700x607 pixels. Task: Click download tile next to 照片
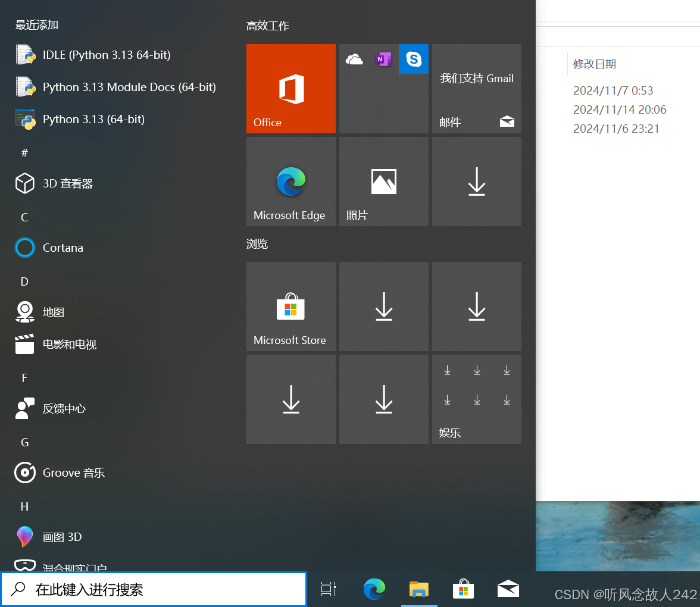click(x=476, y=181)
